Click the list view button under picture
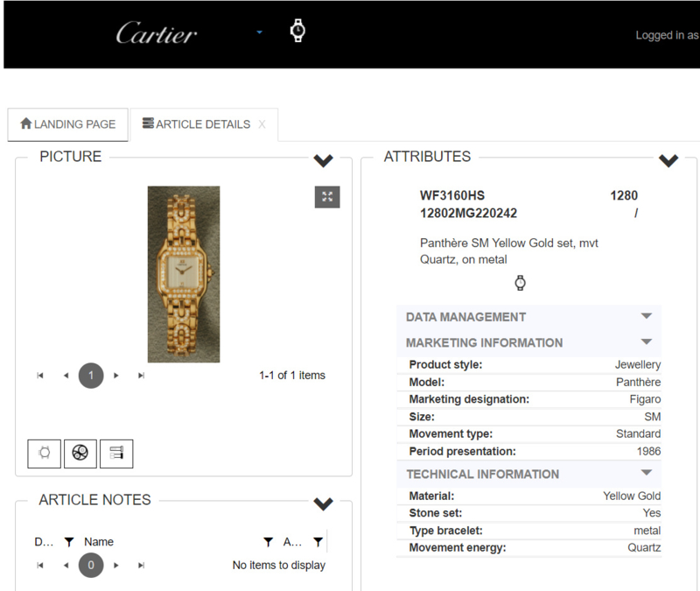Screen dimensions: 700x591 point(116,454)
